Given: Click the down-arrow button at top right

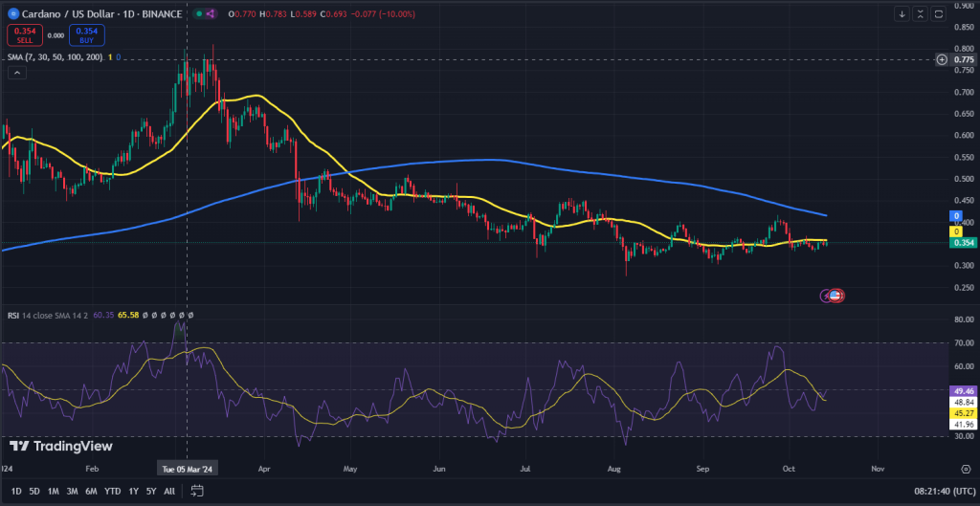Looking at the screenshot, I should click(902, 13).
